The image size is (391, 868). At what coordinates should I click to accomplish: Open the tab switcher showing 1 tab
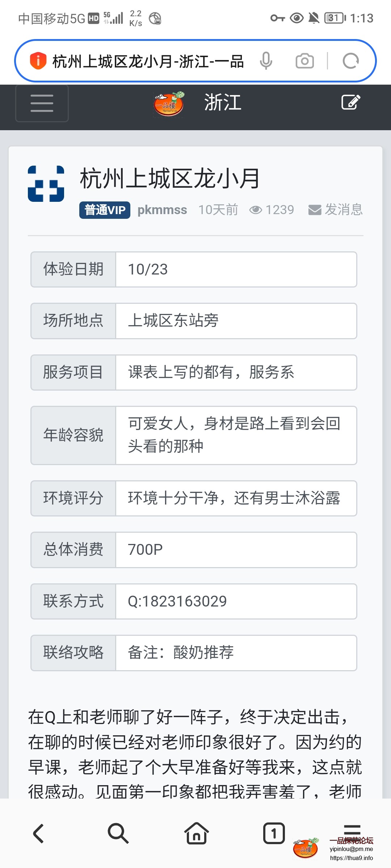click(x=274, y=834)
